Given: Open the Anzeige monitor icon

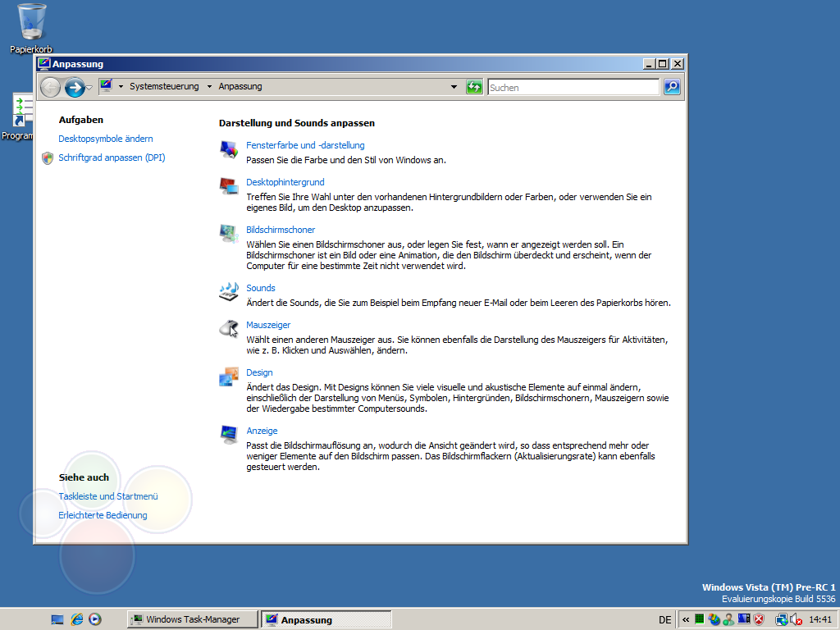Looking at the screenshot, I should click(x=229, y=435).
